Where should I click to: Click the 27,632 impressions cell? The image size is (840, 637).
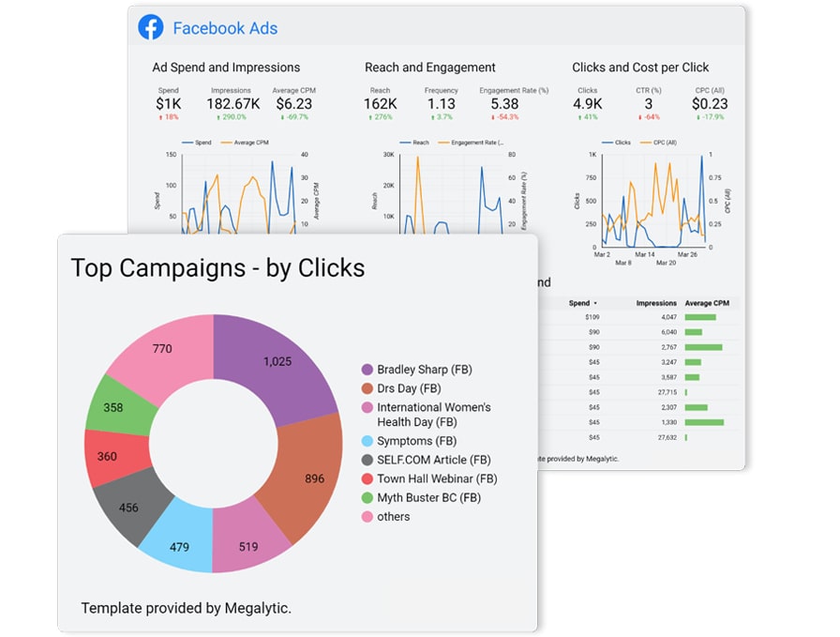pyautogui.click(x=667, y=437)
